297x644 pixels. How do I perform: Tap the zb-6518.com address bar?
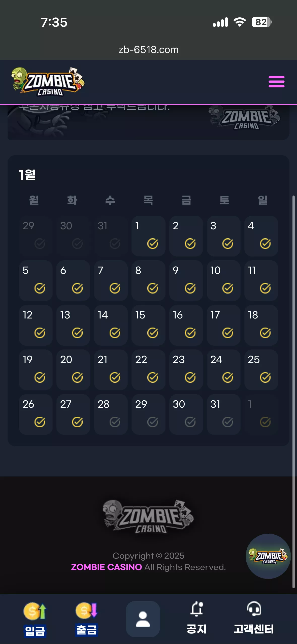click(x=149, y=50)
